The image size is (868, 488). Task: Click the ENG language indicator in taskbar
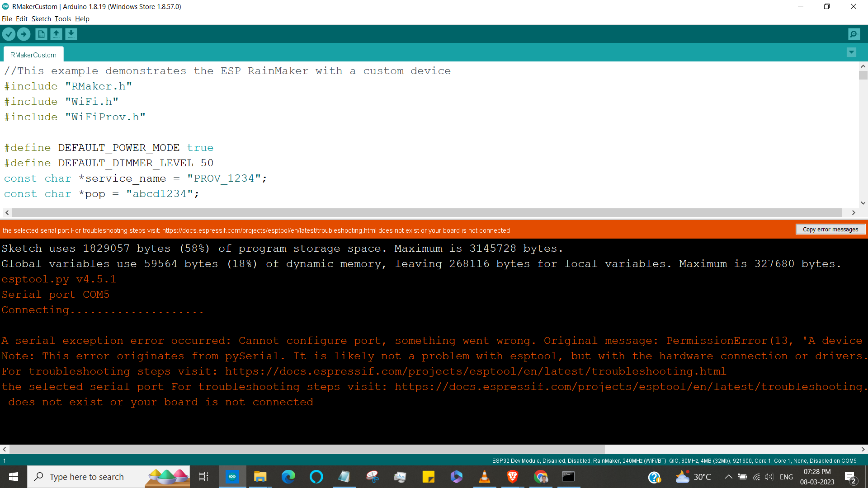pyautogui.click(x=788, y=476)
